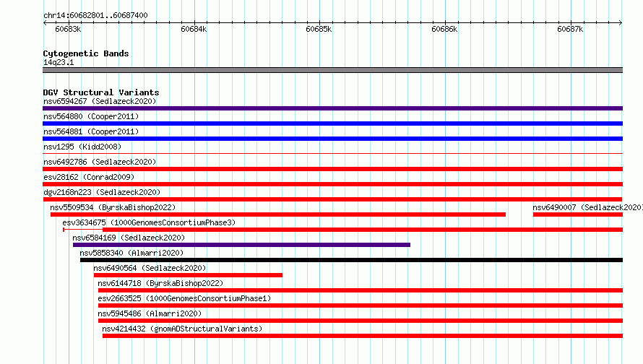The image size is (643, 364).
Task: Click the ruler's right arrowhead
Action: [x=621, y=23]
